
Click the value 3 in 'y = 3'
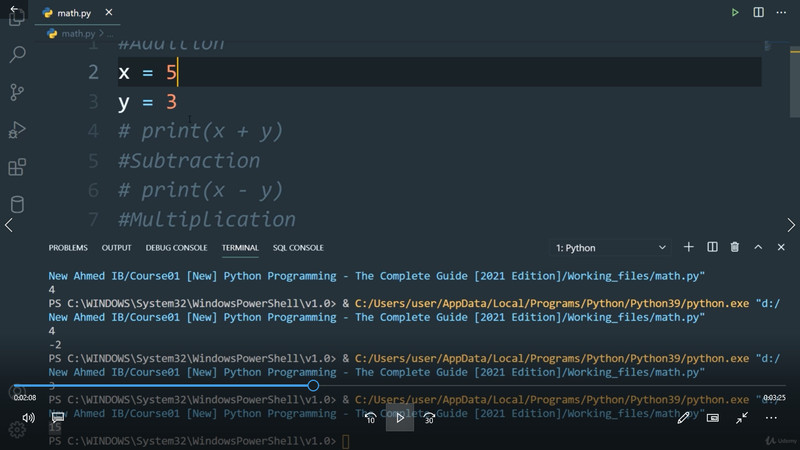tap(171, 102)
